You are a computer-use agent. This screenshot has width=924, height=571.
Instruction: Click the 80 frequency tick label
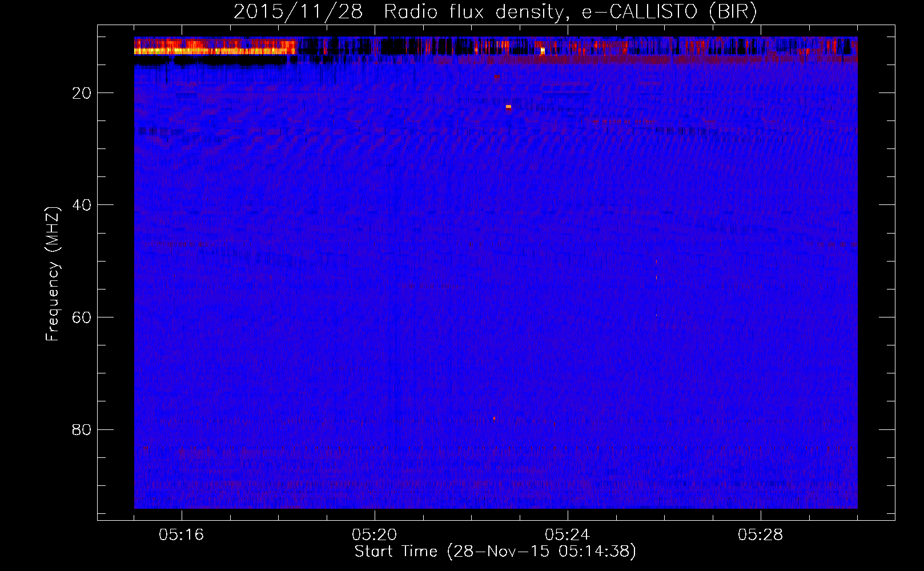82,430
